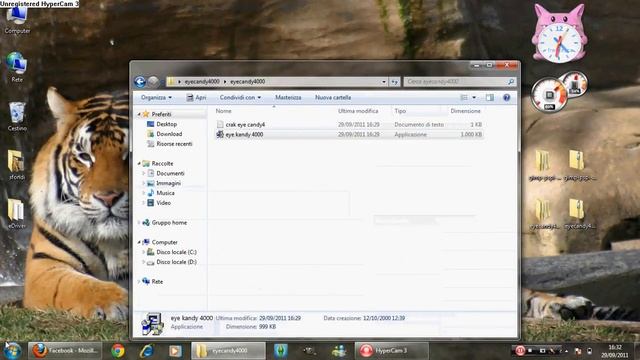Open the Cestino recycle bin

[17, 116]
